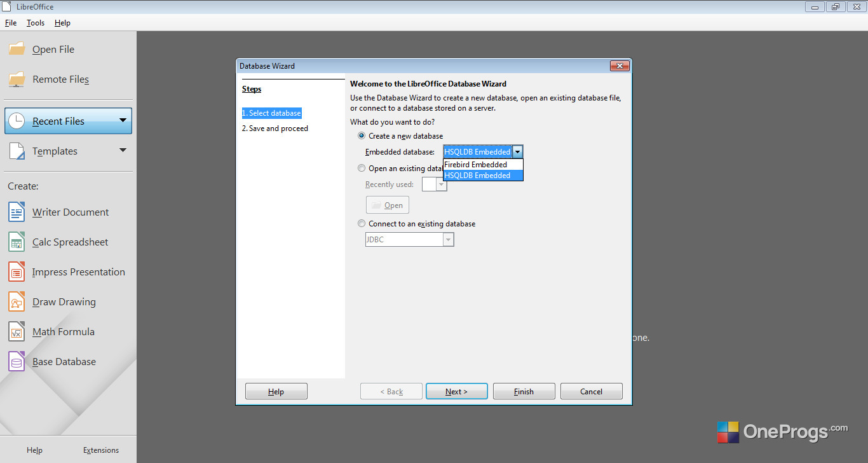Screen dimensions: 868x463
Task: Pick Firebird Embedded from the list
Action: point(483,164)
